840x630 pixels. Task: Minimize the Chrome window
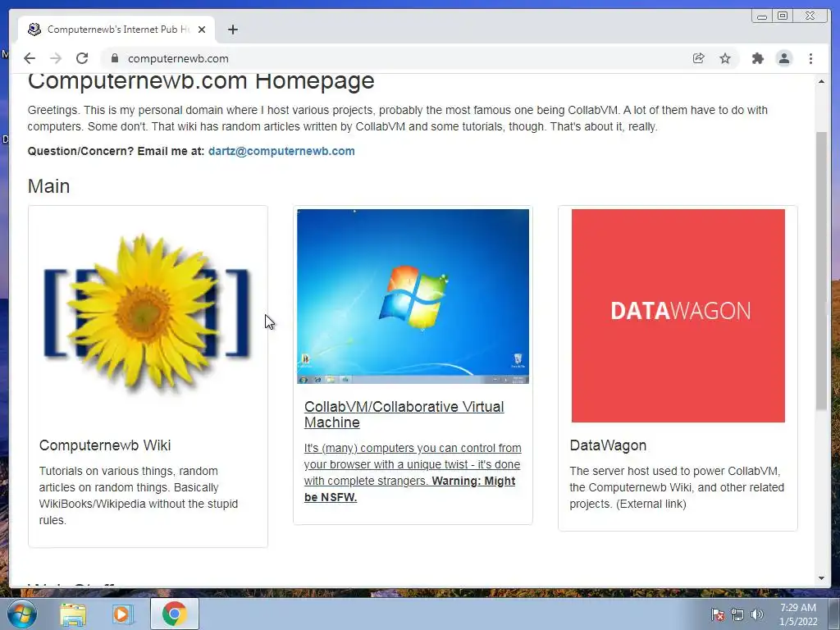pyautogui.click(x=761, y=16)
